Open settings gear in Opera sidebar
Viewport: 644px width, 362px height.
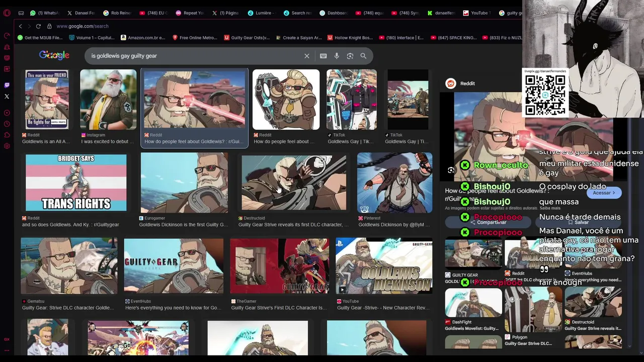(x=7, y=146)
